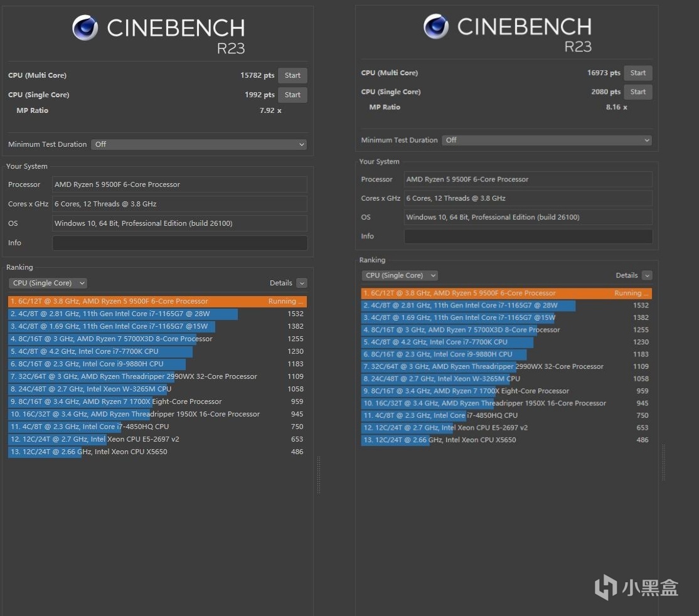The width and height of the screenshot is (699, 616).
Task: Select Processor field in right window
Action: tap(528, 179)
